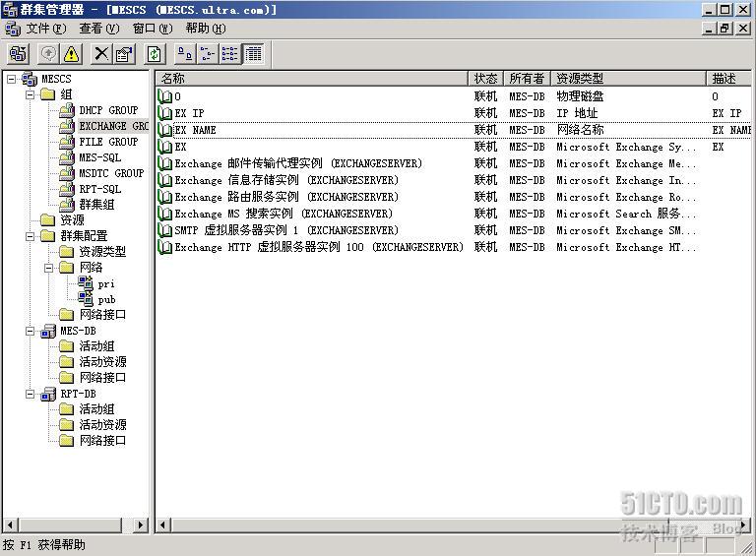The width and height of the screenshot is (756, 556).
Task: Select RPT-SQL group in the tree
Action: (x=100, y=189)
